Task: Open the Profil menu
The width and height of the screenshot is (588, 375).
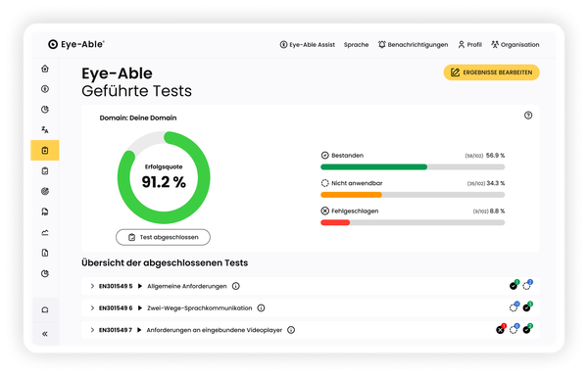Action: [469, 45]
